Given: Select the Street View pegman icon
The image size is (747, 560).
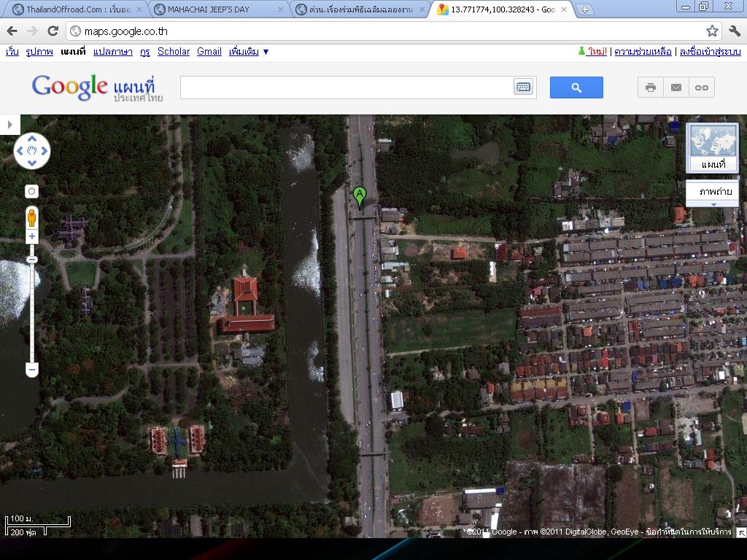Looking at the screenshot, I should 32,217.
